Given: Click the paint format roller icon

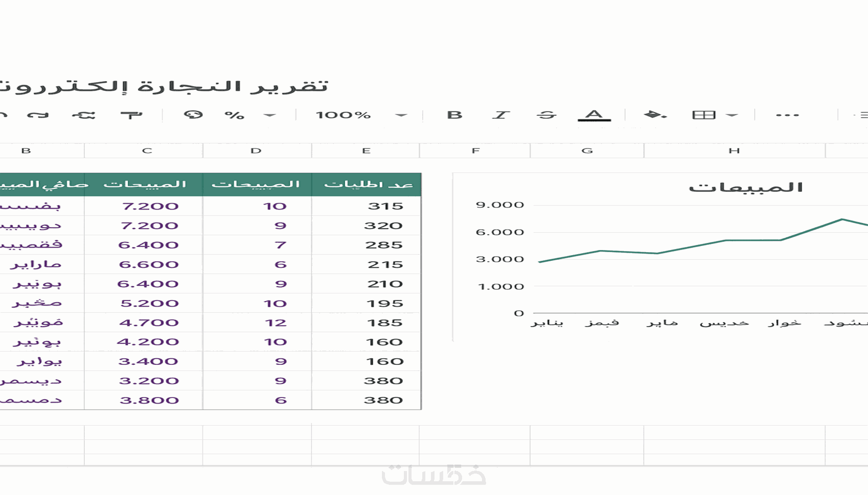Looking at the screenshot, I should point(131,115).
